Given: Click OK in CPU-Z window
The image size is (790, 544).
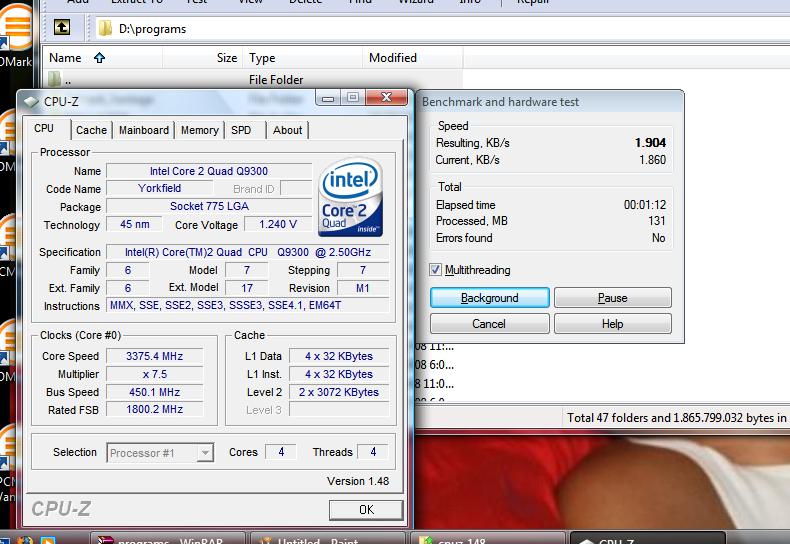Looking at the screenshot, I should (366, 510).
